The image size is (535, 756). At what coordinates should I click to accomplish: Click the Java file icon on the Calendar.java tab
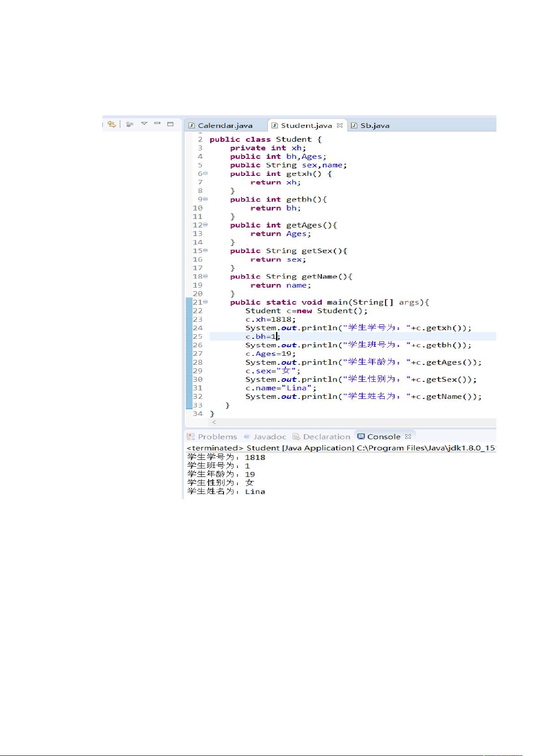point(192,126)
